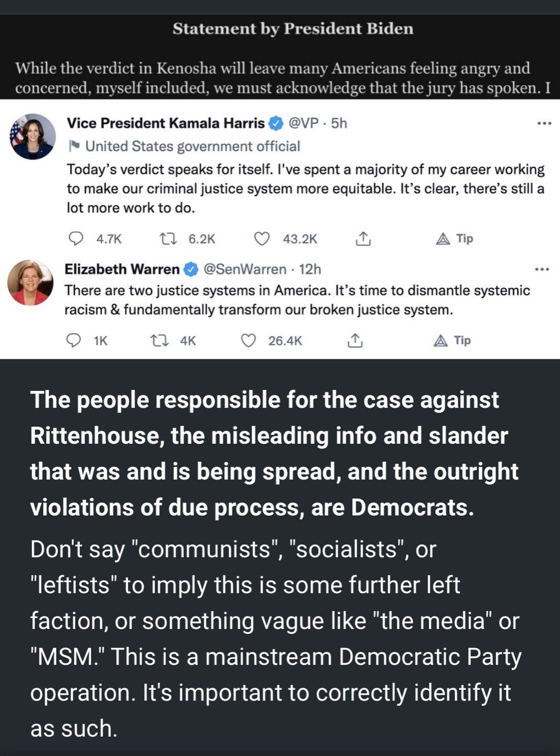Open more options on the @SenWarren tweet
The image size is (560, 756).
[x=542, y=269]
